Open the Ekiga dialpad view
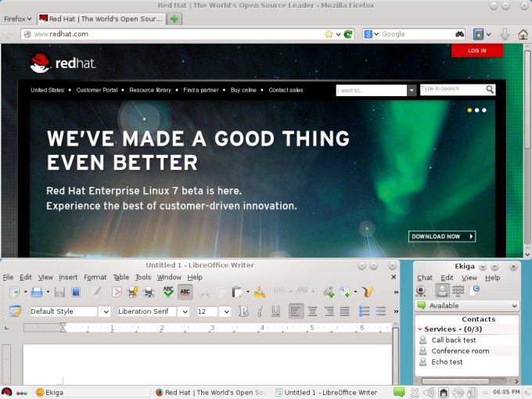The width and height of the screenshot is (532, 399). [458, 290]
